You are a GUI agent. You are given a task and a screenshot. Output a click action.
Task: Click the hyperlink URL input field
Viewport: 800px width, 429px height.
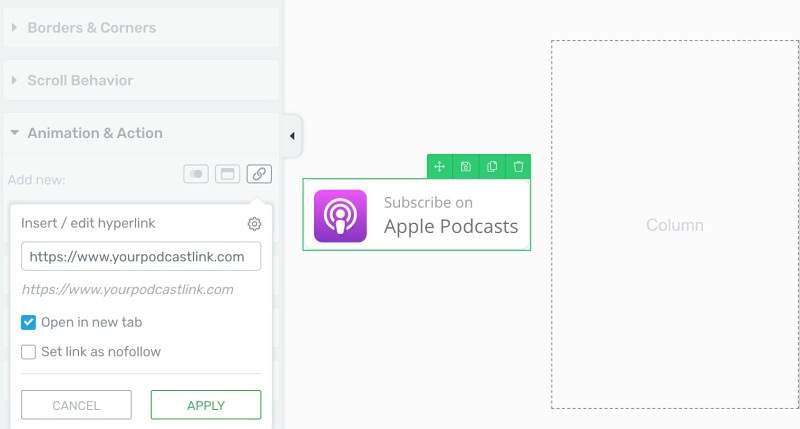pyautogui.click(x=141, y=256)
